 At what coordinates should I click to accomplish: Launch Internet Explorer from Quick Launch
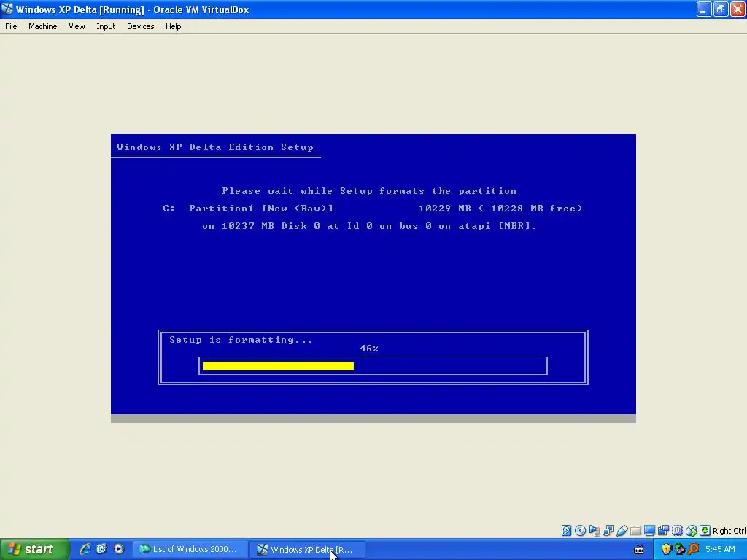click(x=85, y=549)
